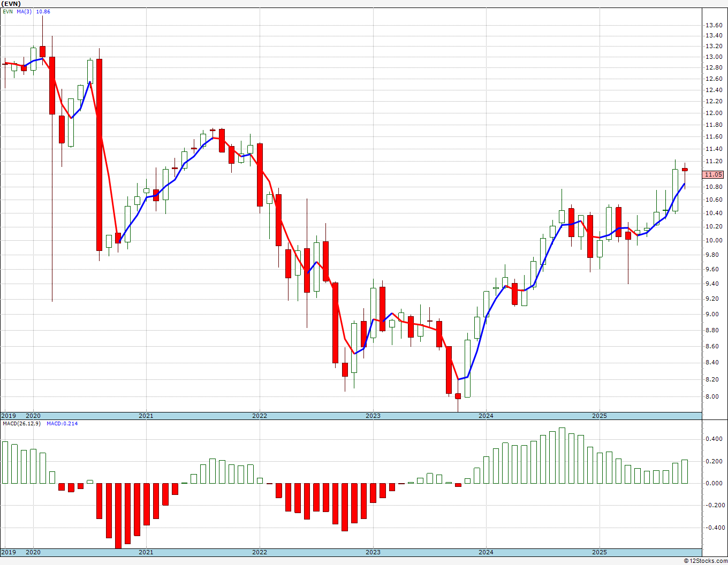728x565 pixels.
Task: Select the 11.20 price axis label
Action: point(714,161)
